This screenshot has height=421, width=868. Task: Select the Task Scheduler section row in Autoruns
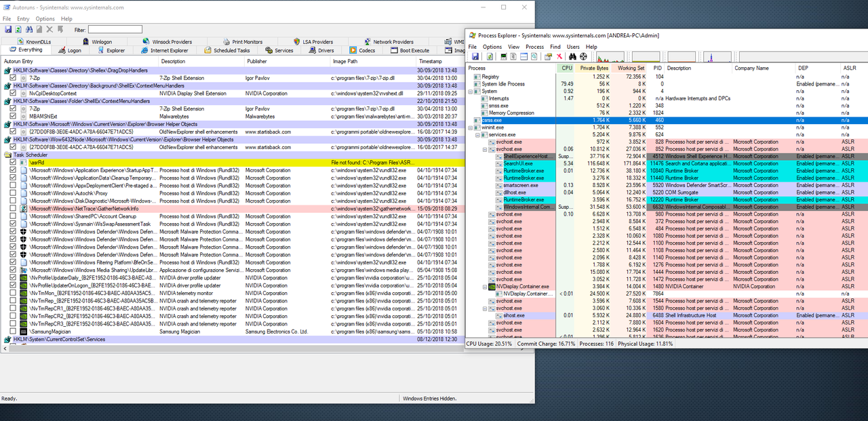[233, 155]
